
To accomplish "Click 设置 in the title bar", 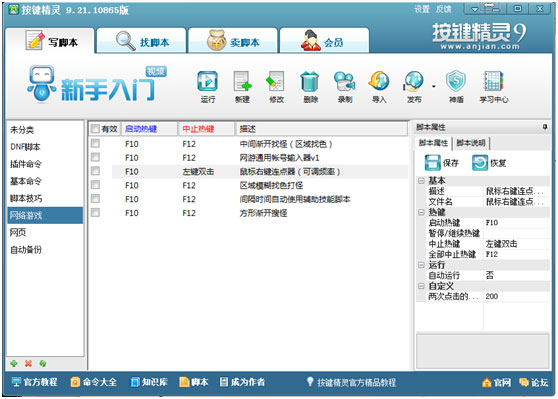I will (422, 9).
